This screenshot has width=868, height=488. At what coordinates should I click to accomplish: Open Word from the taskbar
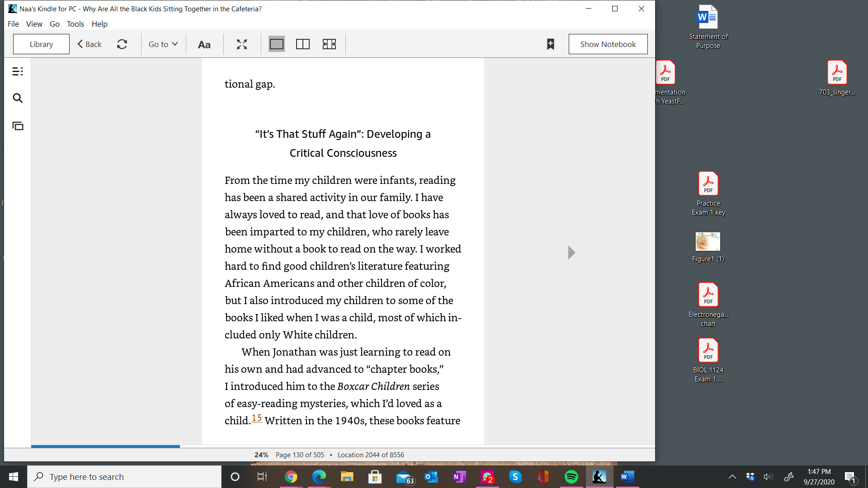coord(627,477)
